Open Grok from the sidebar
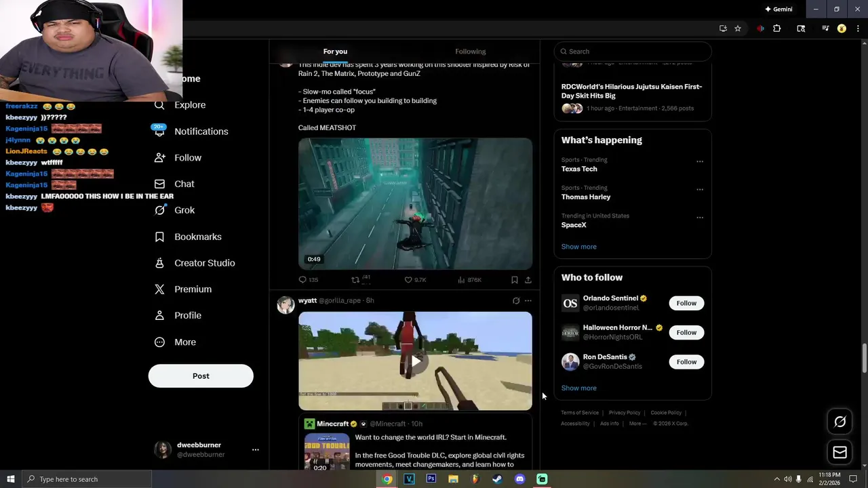The image size is (868, 488). 174,210
